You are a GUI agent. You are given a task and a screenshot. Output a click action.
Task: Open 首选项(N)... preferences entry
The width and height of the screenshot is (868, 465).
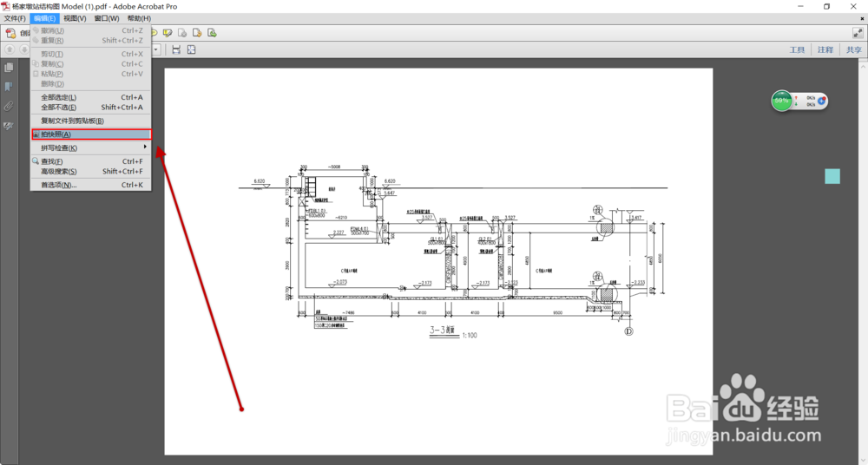(x=91, y=185)
